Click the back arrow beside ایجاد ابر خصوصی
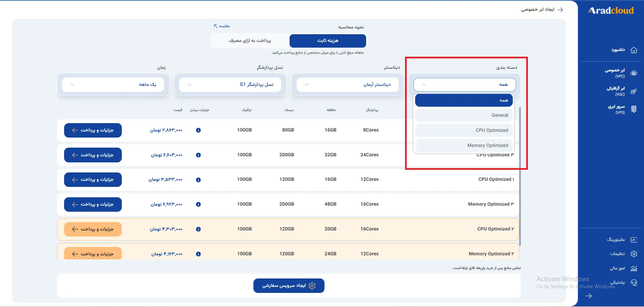The height and width of the screenshot is (307, 644). click(560, 10)
